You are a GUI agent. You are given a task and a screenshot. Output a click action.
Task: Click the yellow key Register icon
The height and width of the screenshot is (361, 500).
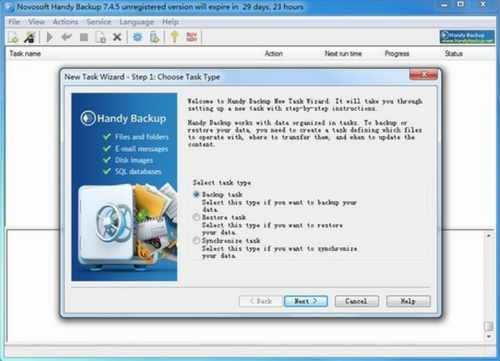(x=175, y=37)
